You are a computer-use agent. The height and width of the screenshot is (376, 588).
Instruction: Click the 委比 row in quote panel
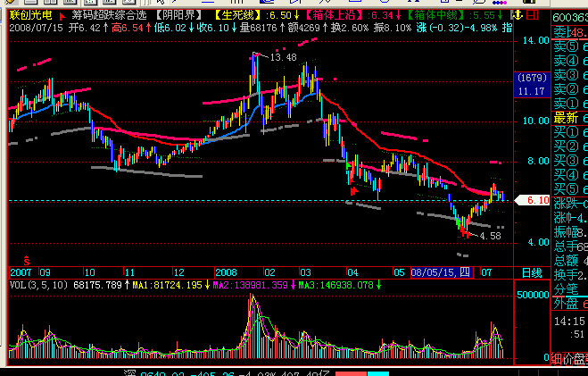coord(570,33)
